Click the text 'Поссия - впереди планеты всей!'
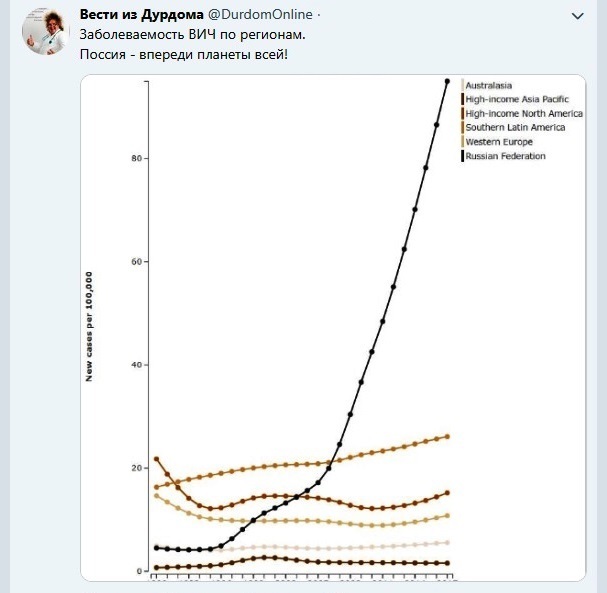Screen dimensions: 607x593 pyautogui.click(x=184, y=52)
